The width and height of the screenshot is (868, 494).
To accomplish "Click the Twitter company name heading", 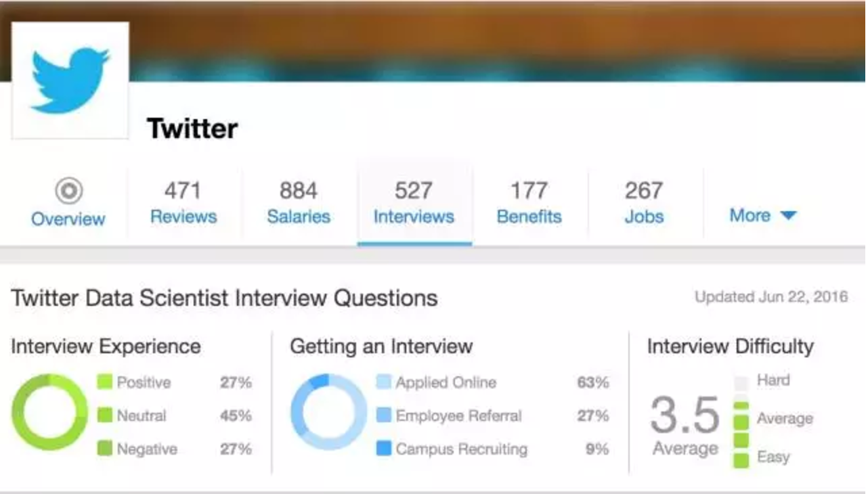I will point(192,129).
